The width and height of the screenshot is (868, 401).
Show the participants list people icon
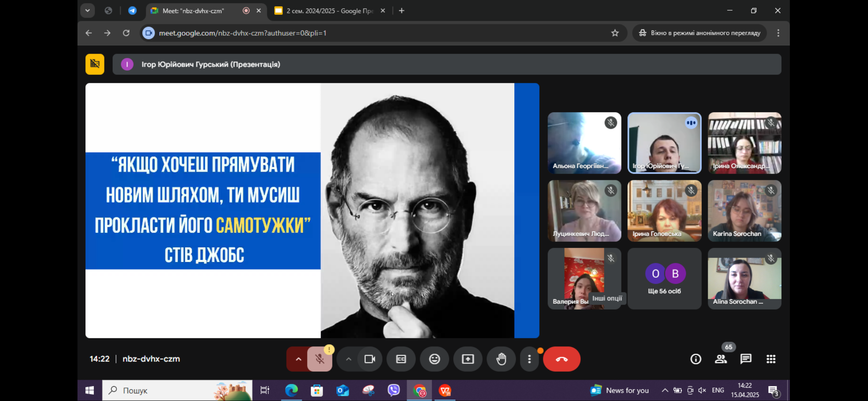pos(721,359)
